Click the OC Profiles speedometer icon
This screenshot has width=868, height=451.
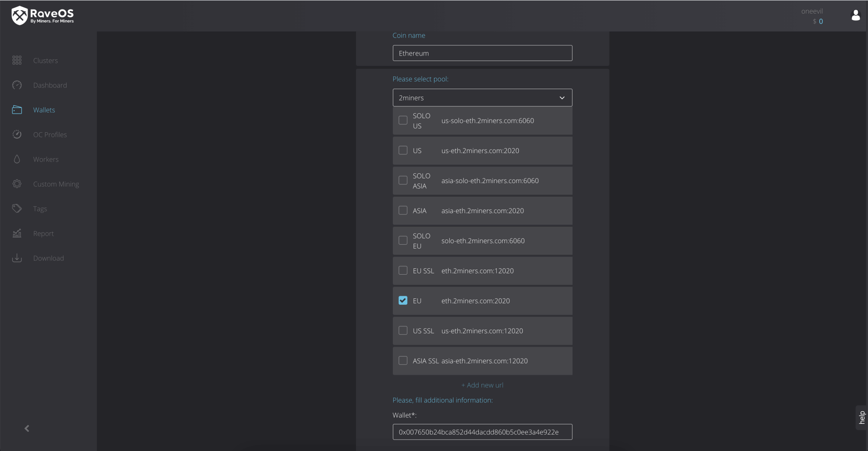pos(17,134)
